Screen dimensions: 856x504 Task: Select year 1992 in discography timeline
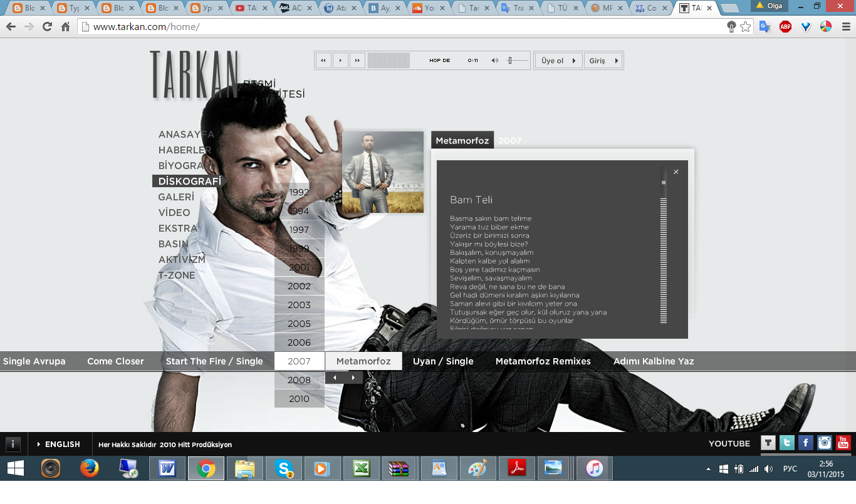point(300,192)
